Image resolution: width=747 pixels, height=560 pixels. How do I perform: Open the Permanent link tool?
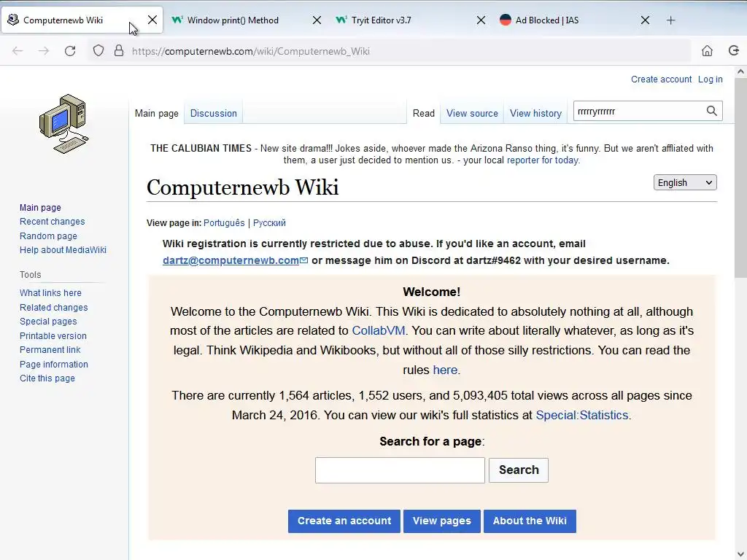(50, 349)
